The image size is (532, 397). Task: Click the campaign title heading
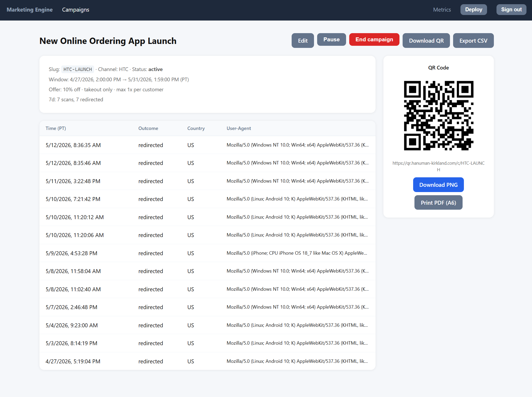[x=108, y=41]
